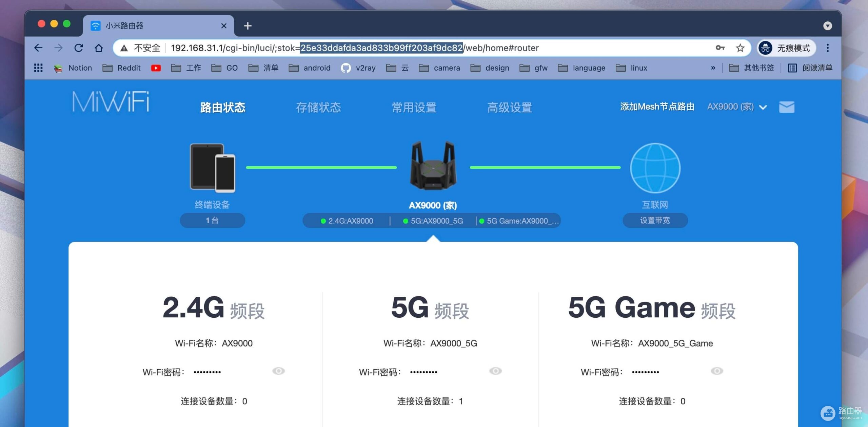This screenshot has height=427, width=868.
Task: Open the design bookmarks folder
Action: click(x=490, y=68)
